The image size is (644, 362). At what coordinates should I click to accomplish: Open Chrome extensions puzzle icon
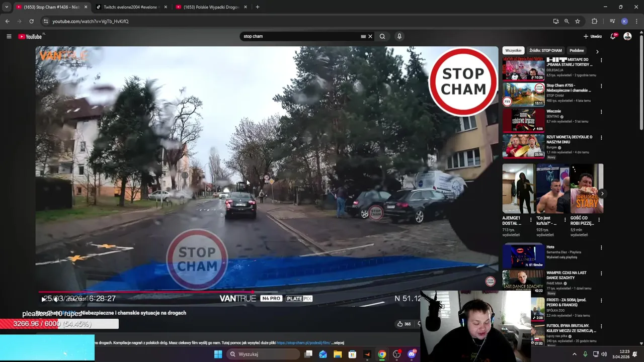[594, 21]
